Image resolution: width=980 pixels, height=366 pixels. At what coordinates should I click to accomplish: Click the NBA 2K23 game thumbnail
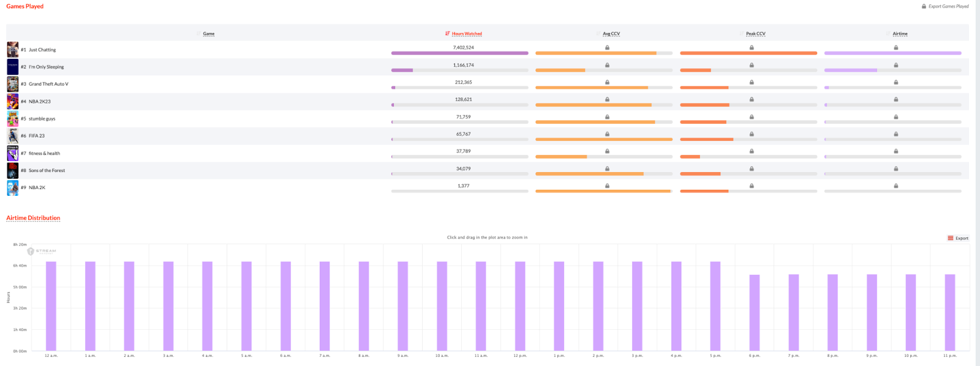pos(13,102)
